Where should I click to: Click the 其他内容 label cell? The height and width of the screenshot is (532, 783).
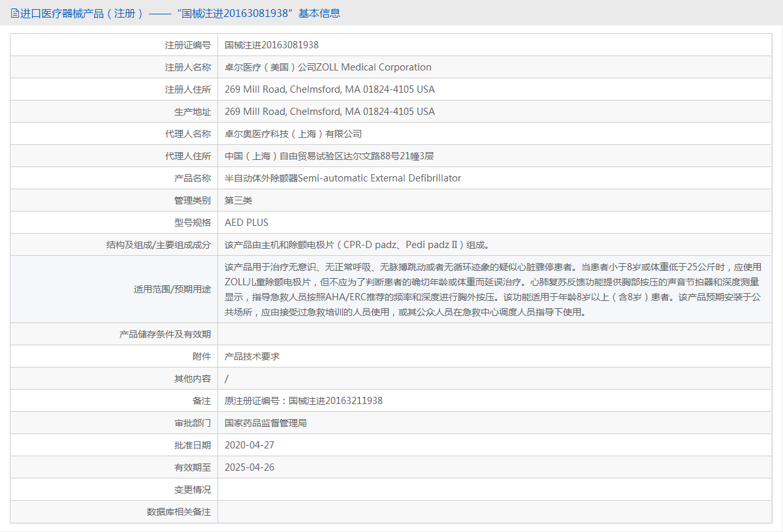click(x=114, y=379)
